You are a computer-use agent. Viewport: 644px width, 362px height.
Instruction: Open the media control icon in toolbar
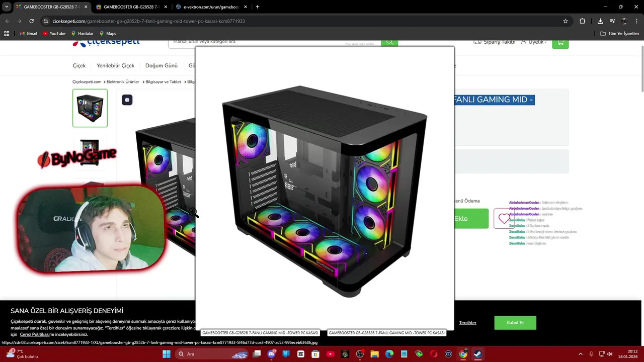(x=612, y=21)
